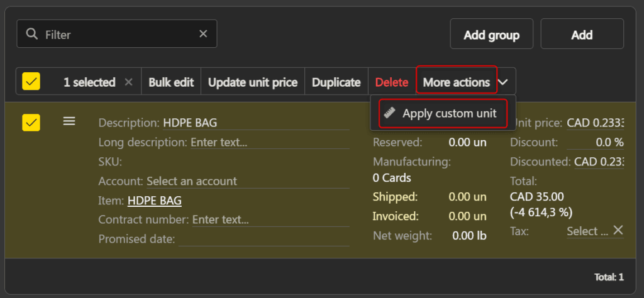Screen dimensions: 644x298
Task: Clear the Filter field with X icon
Action: [x=203, y=34]
